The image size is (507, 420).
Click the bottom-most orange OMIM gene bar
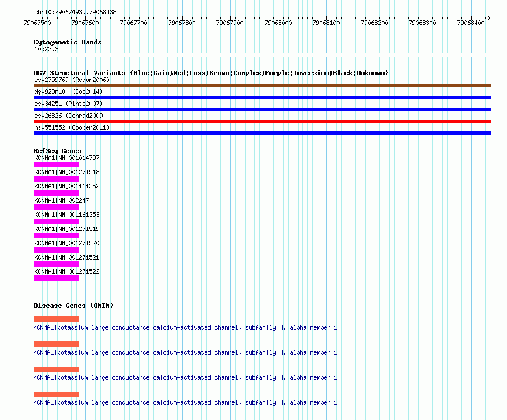(56, 394)
